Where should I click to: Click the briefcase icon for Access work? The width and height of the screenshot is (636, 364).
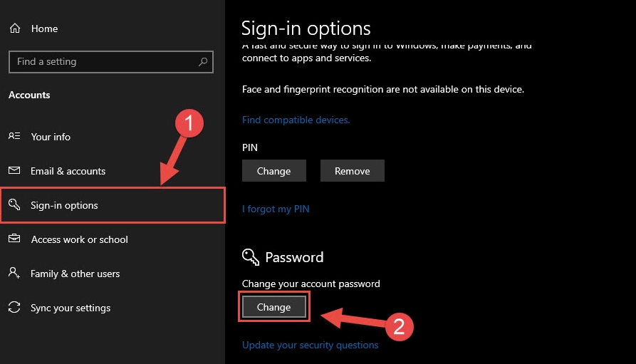pos(14,239)
